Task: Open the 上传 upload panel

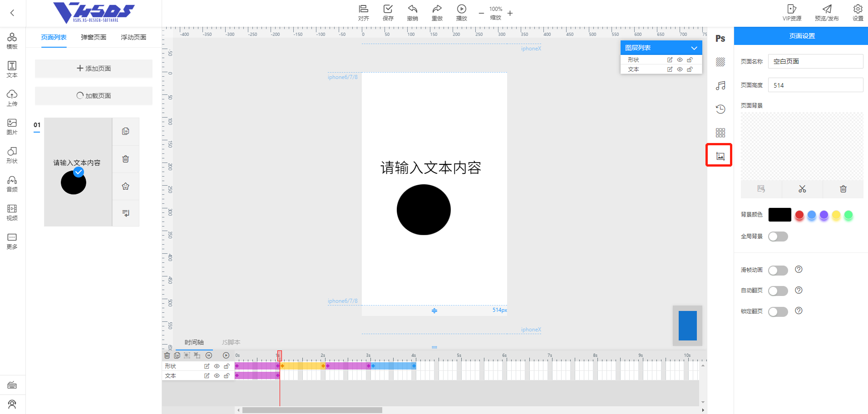Action: (12, 98)
